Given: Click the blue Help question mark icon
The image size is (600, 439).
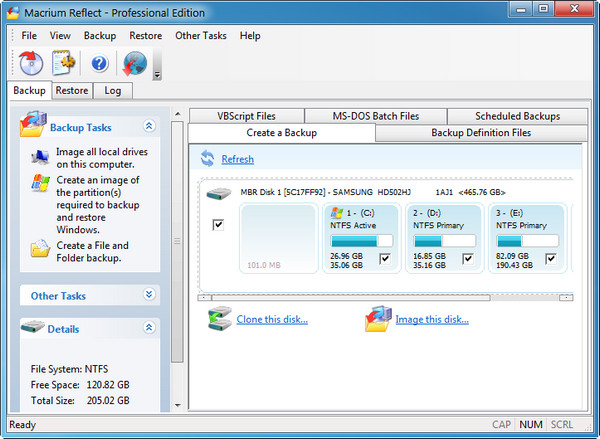Looking at the screenshot, I should point(99,63).
